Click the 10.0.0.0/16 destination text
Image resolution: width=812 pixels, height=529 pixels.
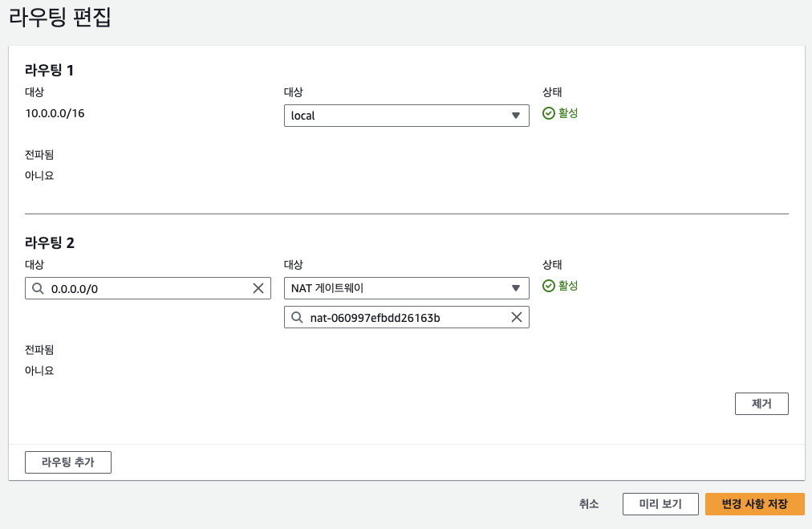click(x=55, y=113)
